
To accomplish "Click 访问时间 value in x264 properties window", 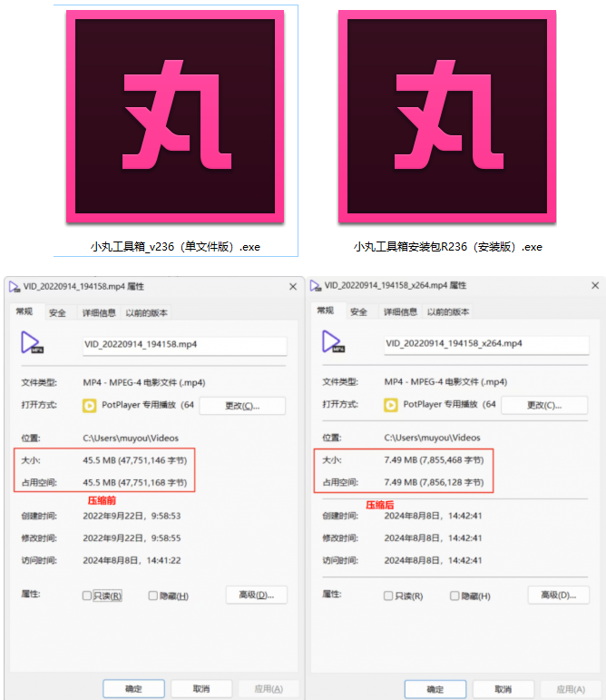I will click(433, 561).
